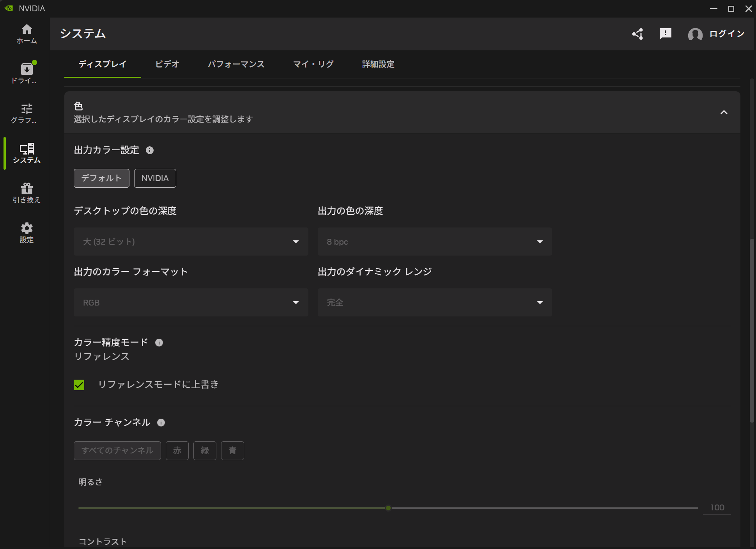Click info icon beside カラー精度モード

159,343
